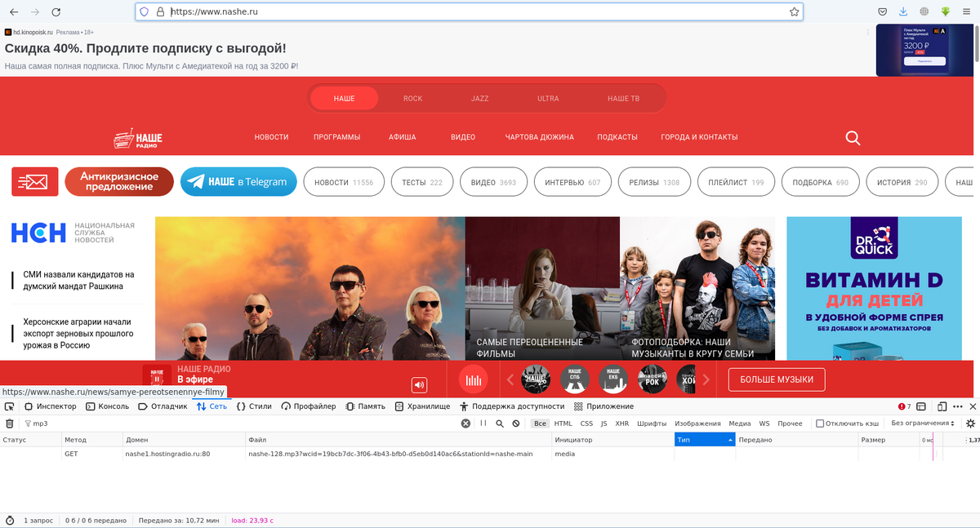Image resolution: width=980 pixels, height=528 pixels.
Task: Go back with the browser back arrow
Action: [15, 12]
